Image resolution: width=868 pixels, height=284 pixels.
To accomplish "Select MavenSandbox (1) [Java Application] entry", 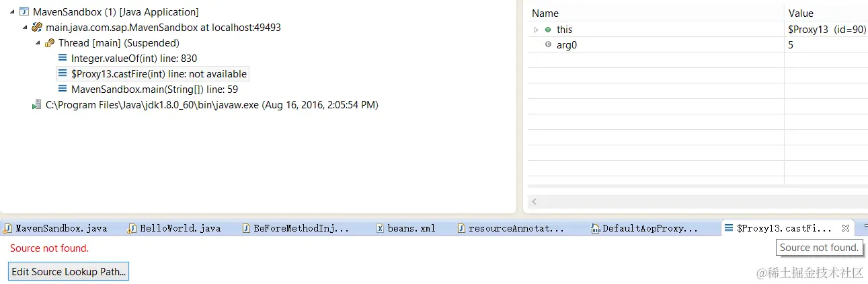I will tap(116, 12).
